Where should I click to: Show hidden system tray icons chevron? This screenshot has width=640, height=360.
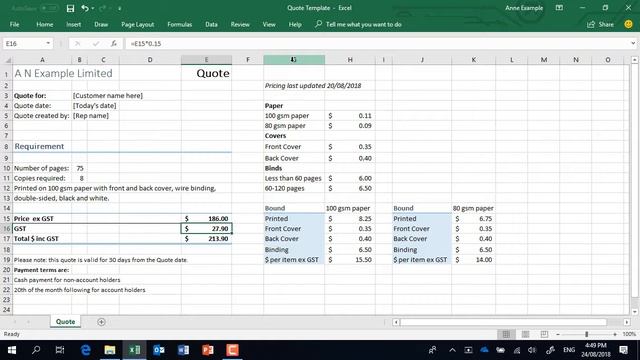click(x=452, y=350)
